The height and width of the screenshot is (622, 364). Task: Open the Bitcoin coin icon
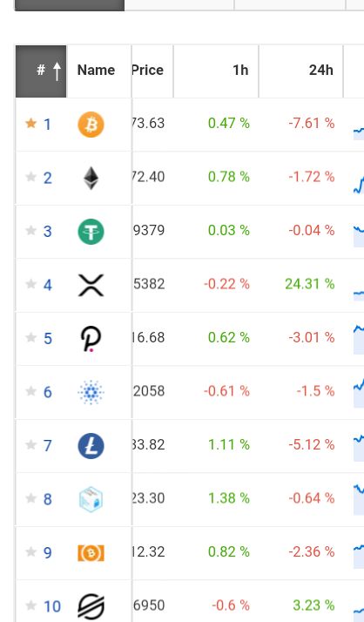pos(91,125)
